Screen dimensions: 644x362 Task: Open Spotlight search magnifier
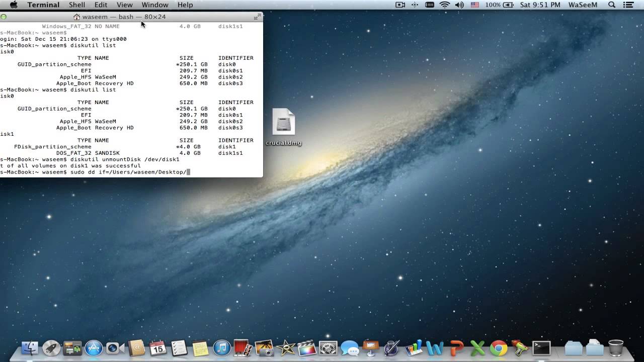612,5
